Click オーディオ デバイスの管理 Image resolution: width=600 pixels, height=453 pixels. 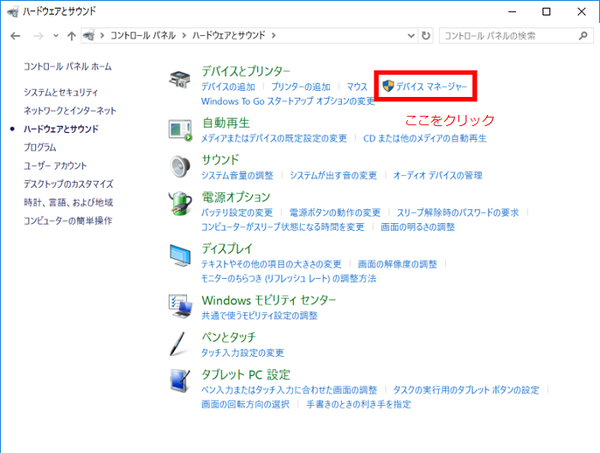tap(438, 176)
